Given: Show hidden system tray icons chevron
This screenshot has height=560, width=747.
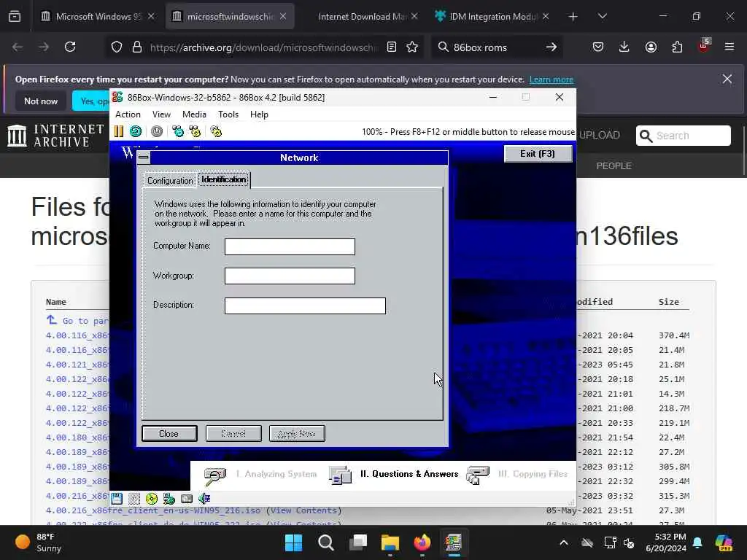Looking at the screenshot, I should 564,542.
